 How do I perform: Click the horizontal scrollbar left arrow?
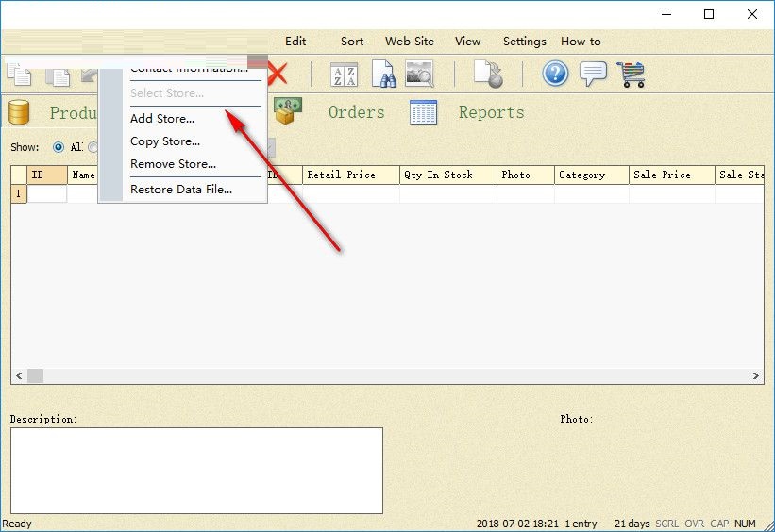(x=19, y=376)
